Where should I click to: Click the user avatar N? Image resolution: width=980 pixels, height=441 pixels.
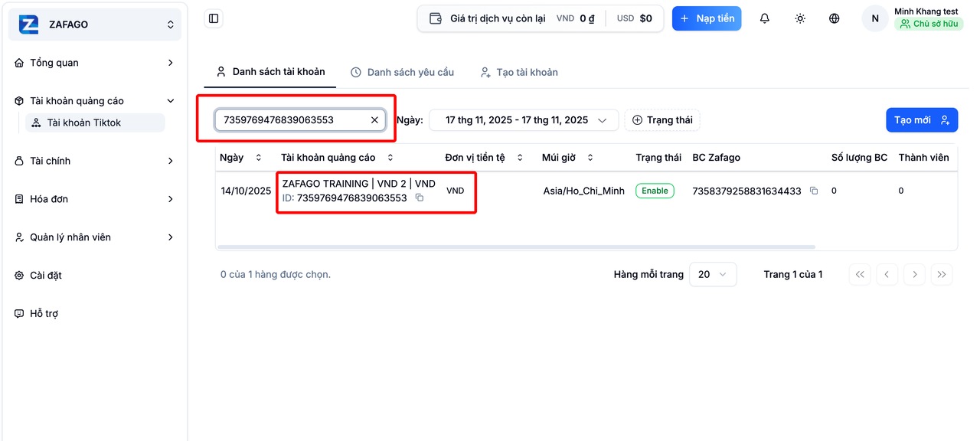coord(875,18)
